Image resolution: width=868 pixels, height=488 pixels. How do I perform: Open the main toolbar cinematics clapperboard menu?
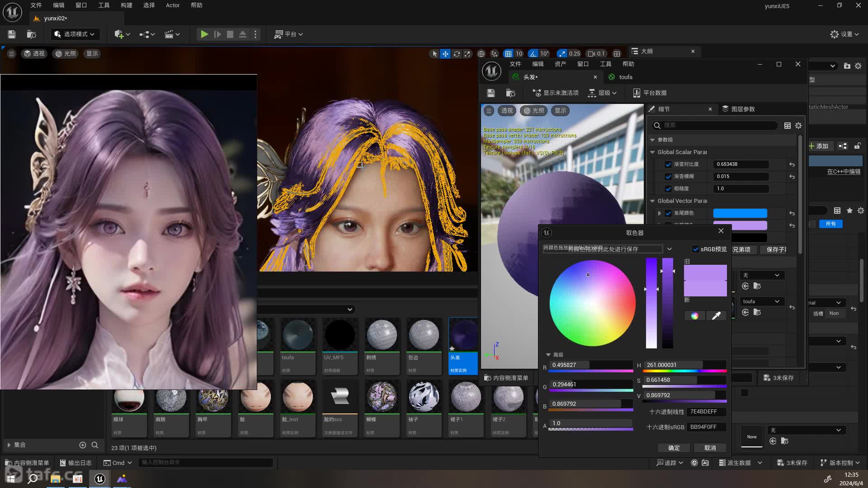coord(172,34)
